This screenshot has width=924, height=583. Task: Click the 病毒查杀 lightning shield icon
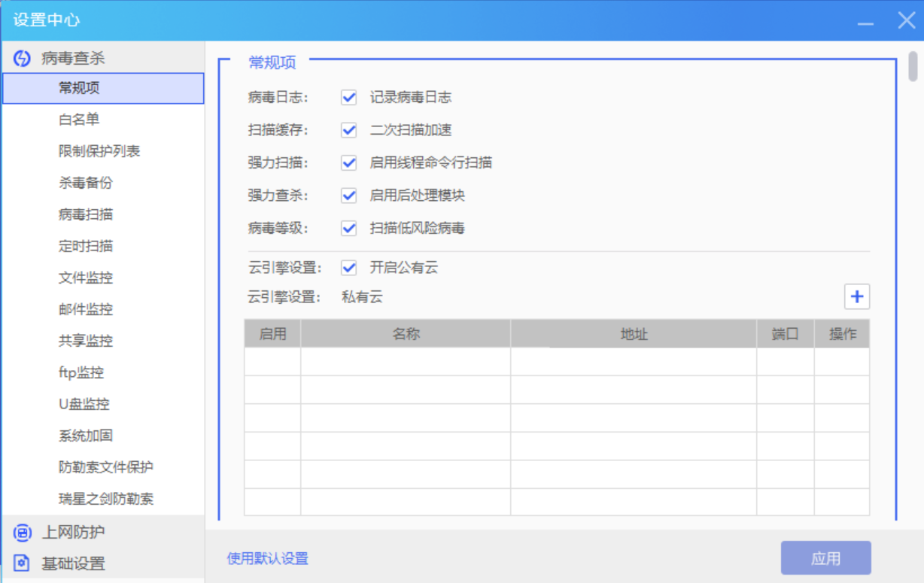(22, 58)
